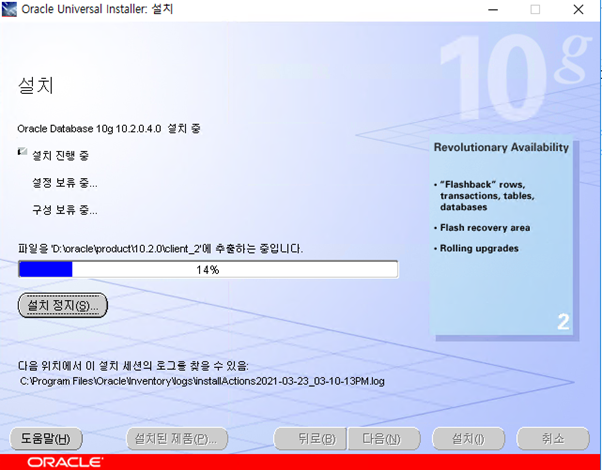
Task: Click the 설정 보류 중... status line
Action: [x=64, y=183]
